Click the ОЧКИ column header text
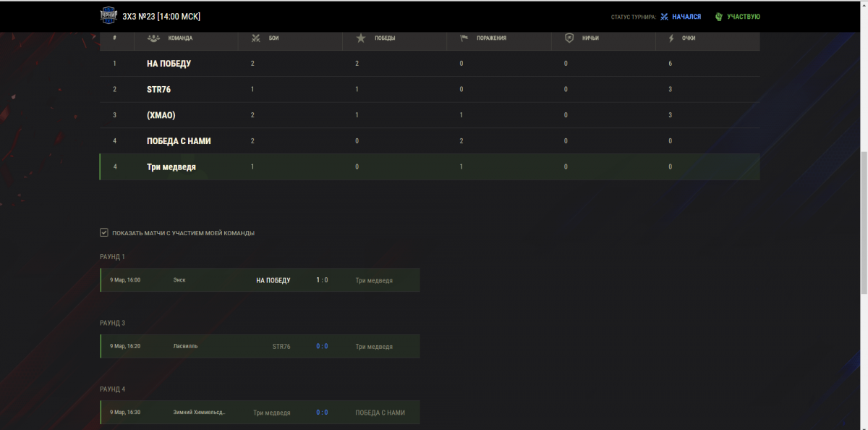Image resolution: width=868 pixels, height=430 pixels. [689, 38]
